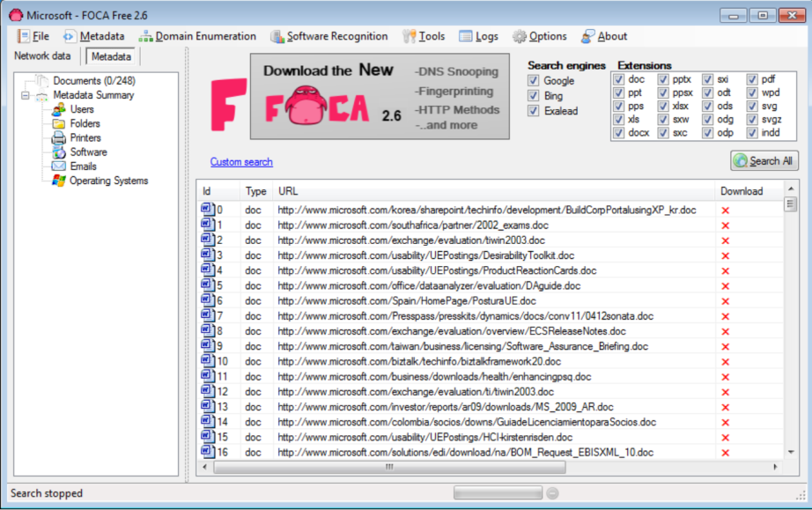Select the MS_2009_AR.doc URL row

tap(446, 407)
